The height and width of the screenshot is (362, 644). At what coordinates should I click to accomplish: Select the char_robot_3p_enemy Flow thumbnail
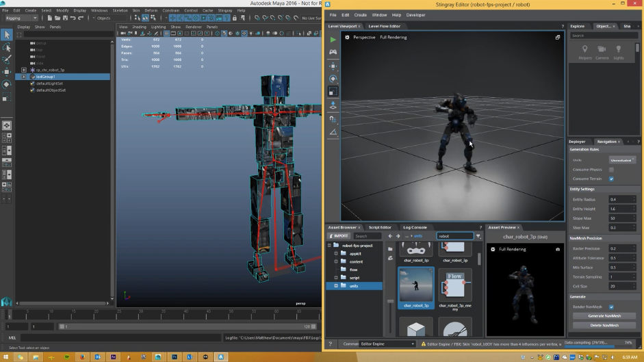[x=454, y=285]
